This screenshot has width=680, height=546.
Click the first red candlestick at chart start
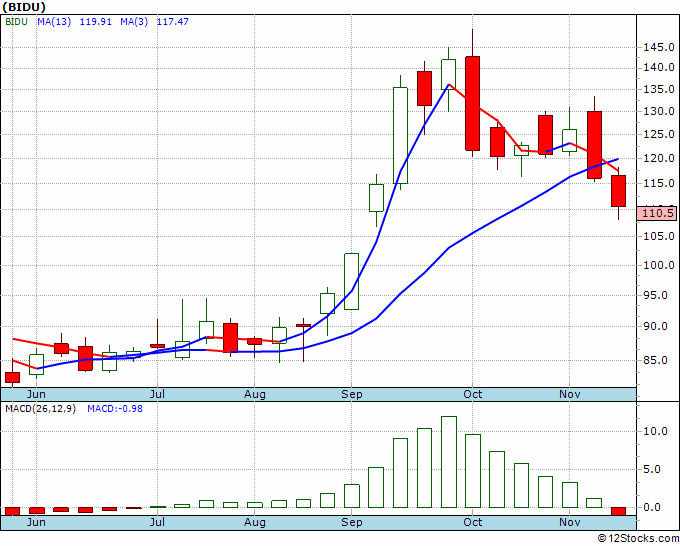click(12, 377)
